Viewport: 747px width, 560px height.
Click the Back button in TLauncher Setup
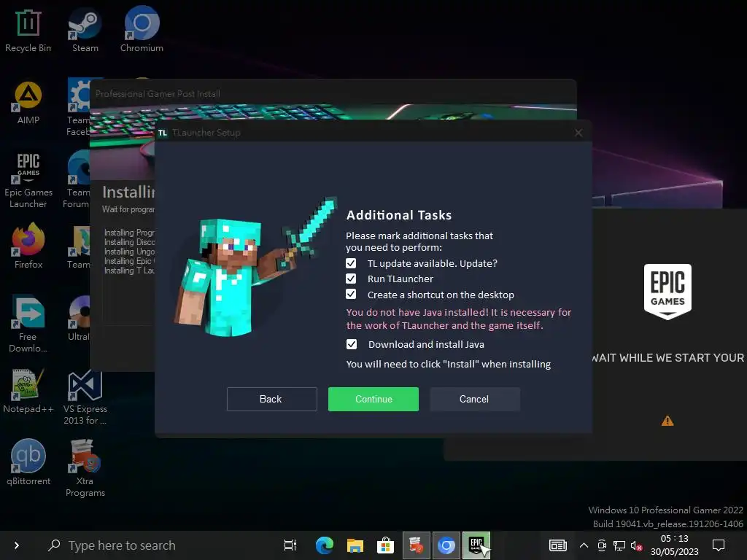tap(271, 399)
